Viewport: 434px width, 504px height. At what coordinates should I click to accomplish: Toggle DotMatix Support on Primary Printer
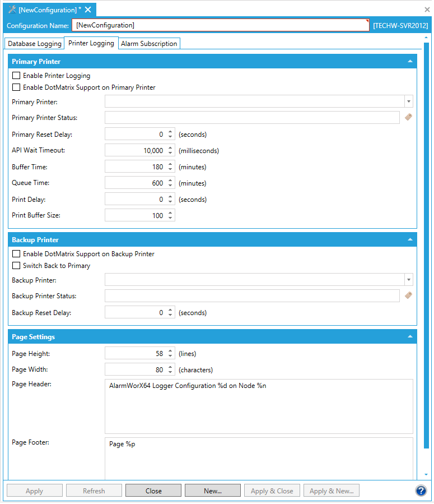(16, 87)
